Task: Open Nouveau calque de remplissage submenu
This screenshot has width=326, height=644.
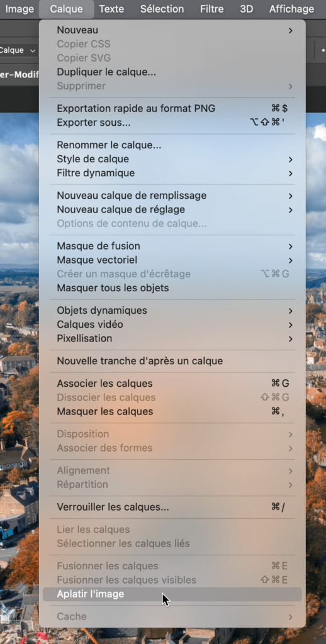Action: coord(172,196)
